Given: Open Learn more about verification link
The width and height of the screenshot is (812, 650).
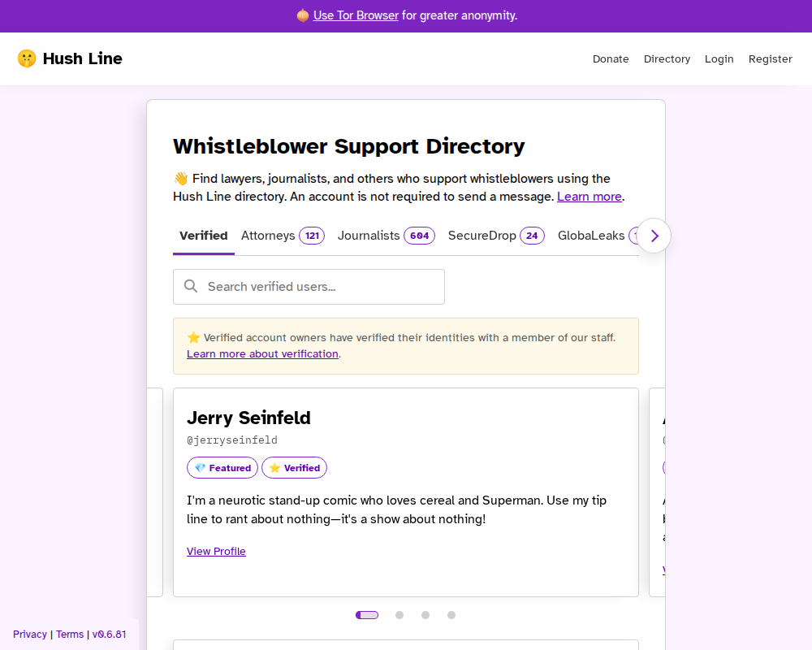Looking at the screenshot, I should pyautogui.click(x=262, y=354).
